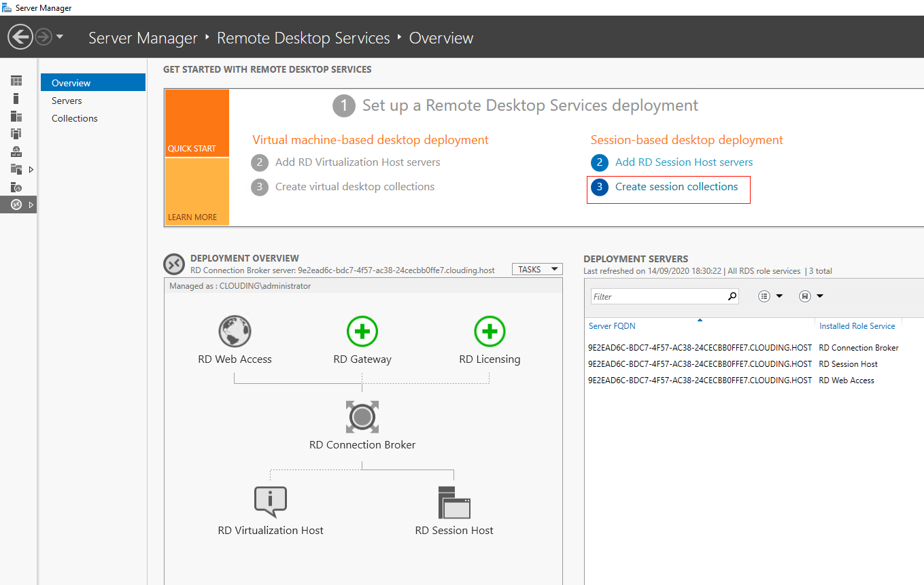Add an RD Gateway via the green plus

pyautogui.click(x=362, y=332)
